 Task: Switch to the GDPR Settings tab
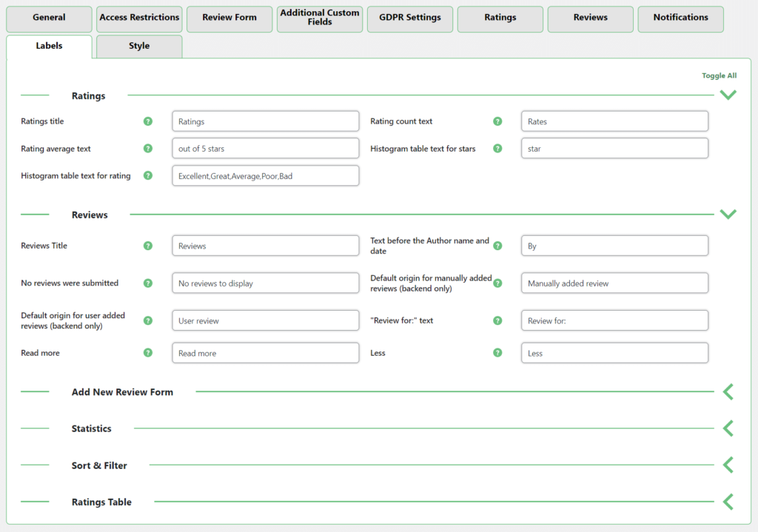pos(410,18)
